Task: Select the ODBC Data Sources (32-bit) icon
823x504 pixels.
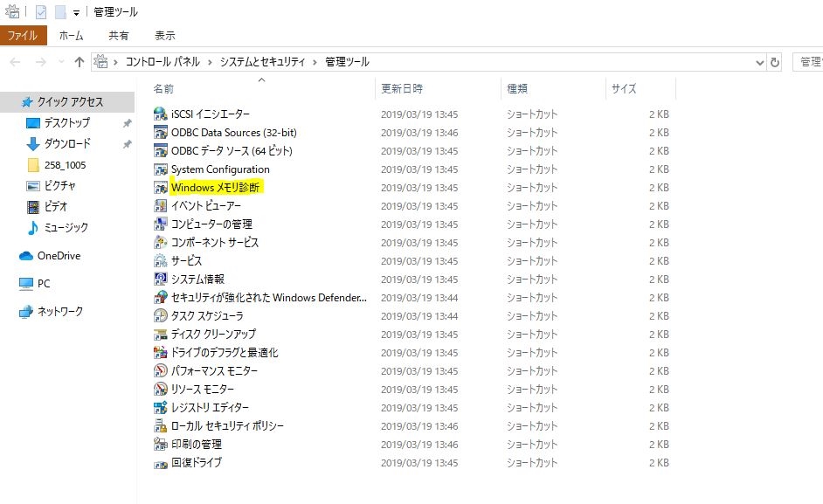Action: click(x=160, y=132)
